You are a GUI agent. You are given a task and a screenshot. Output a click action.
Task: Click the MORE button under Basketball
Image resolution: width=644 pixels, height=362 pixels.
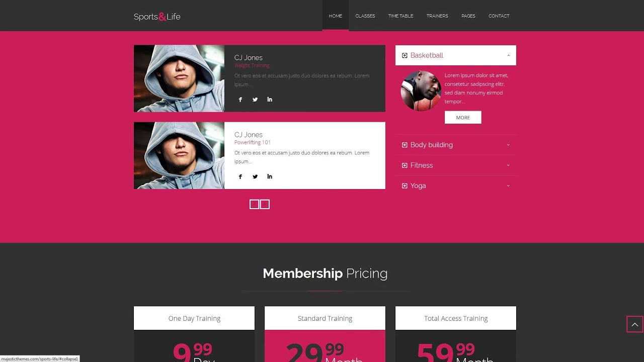tap(463, 118)
